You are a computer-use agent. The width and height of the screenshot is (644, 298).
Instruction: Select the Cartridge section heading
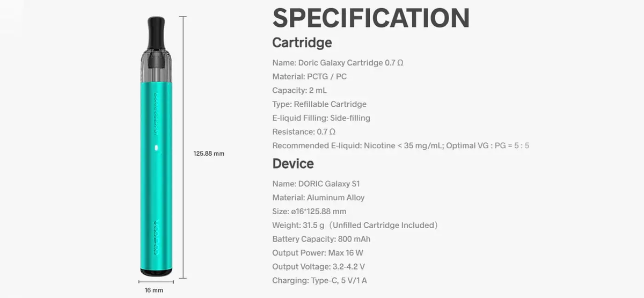click(302, 42)
